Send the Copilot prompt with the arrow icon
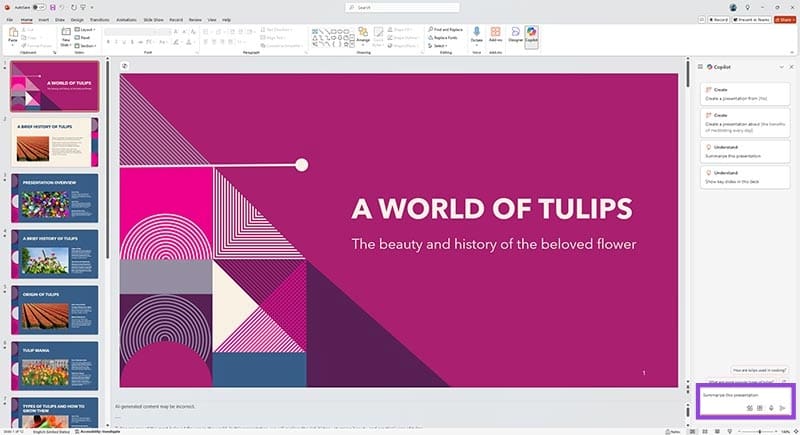This screenshot has width=800, height=435. point(782,408)
